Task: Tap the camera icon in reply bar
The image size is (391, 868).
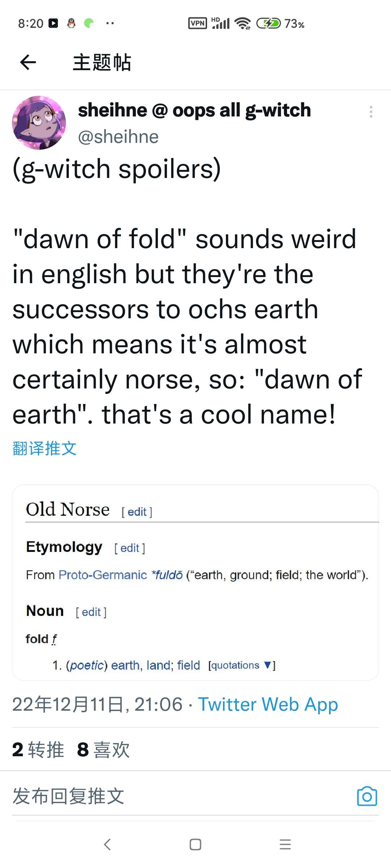Action: [367, 796]
